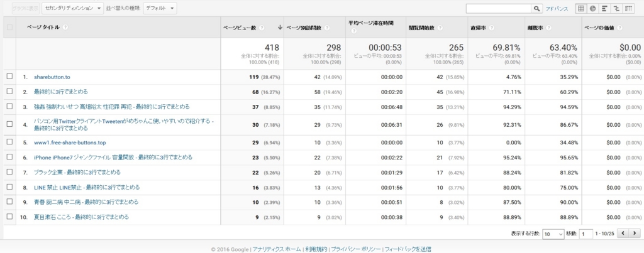Click the 00:06:48 average time cell
The image size is (644, 253).
(391, 107)
